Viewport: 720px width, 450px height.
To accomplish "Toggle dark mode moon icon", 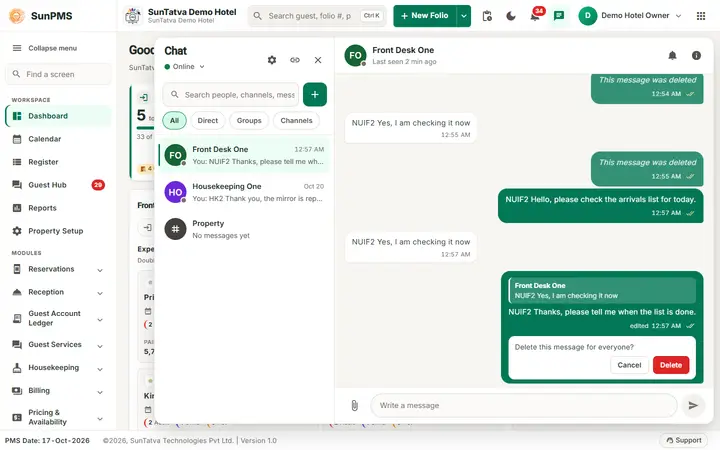I will (511, 16).
